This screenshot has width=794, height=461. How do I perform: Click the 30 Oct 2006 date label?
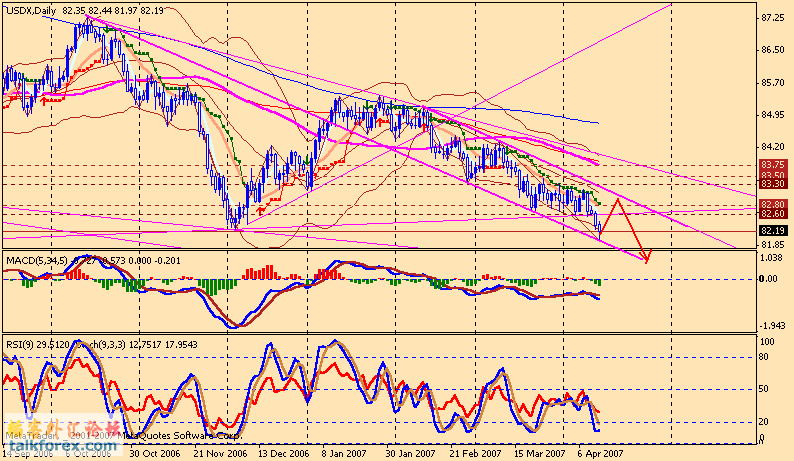(154, 453)
